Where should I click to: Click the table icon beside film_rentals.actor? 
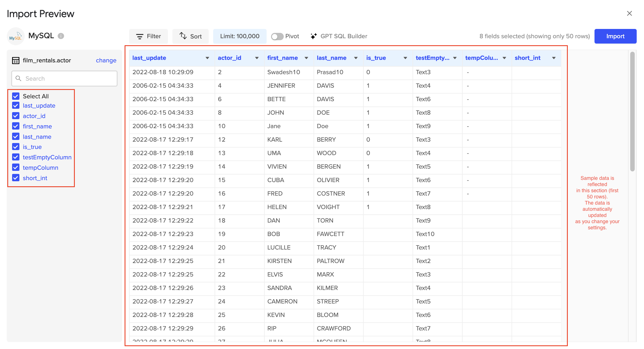click(16, 60)
